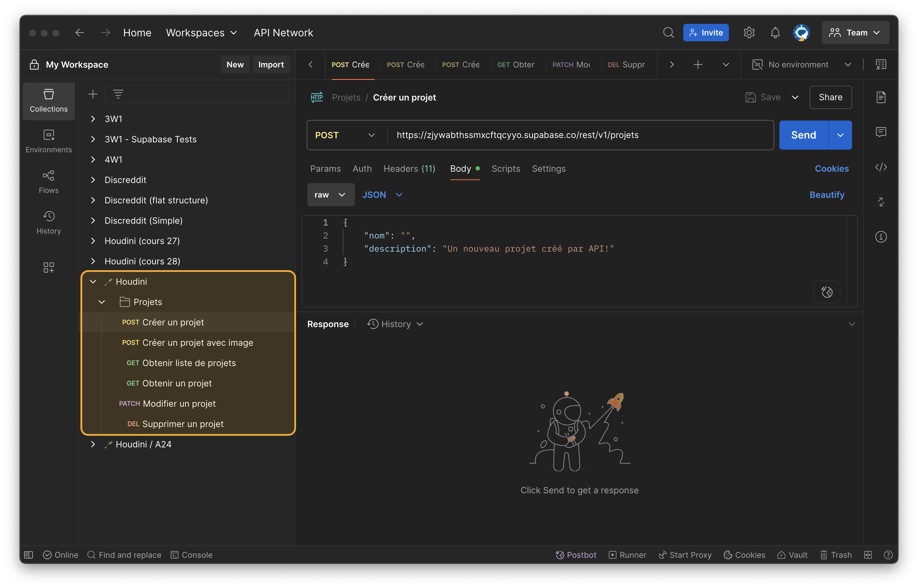Open the notifications bell
The image size is (918, 588).
click(775, 33)
